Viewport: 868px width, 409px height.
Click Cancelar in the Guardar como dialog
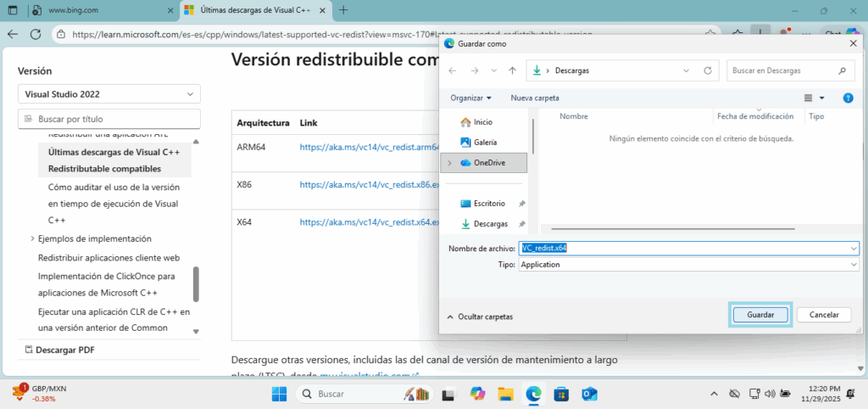pyautogui.click(x=824, y=314)
